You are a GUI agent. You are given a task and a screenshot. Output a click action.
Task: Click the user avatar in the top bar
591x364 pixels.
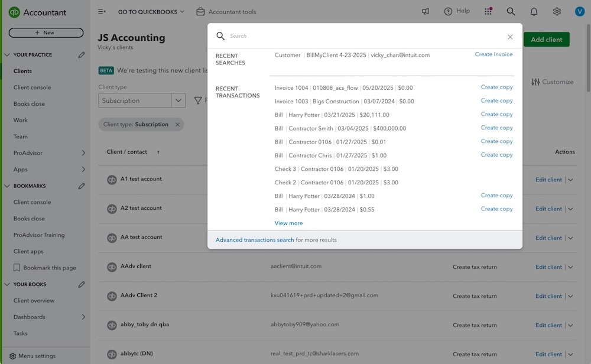coord(580,10)
